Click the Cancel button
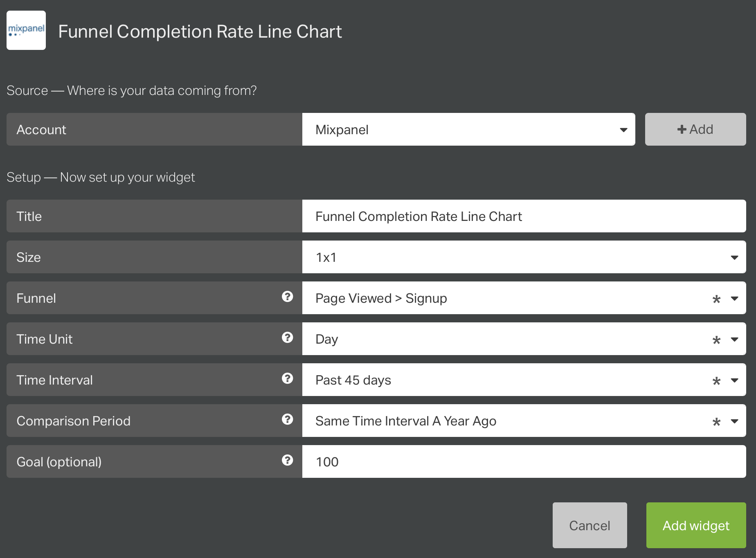 589,525
